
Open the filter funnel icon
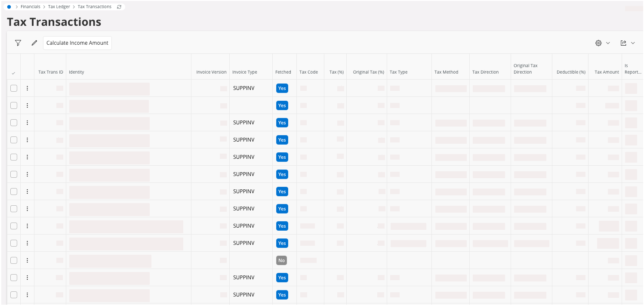tap(18, 43)
